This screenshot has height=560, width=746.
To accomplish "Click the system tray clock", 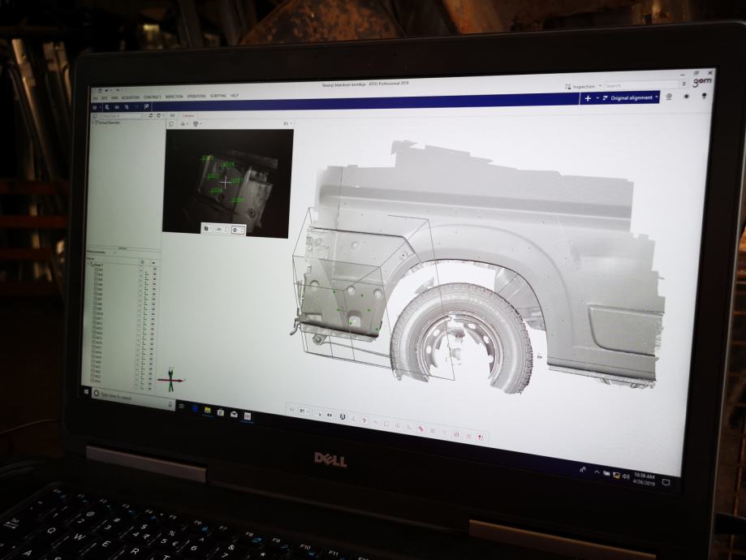I will point(644,479).
